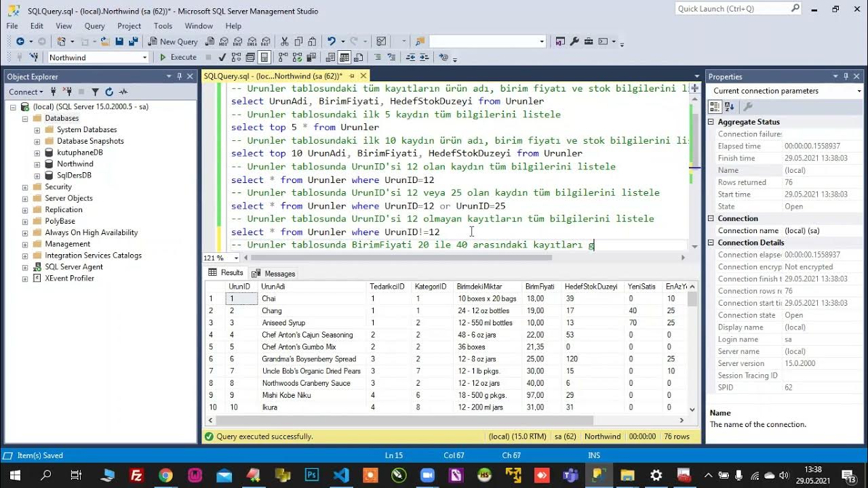Open the Tools menu
868x488 pixels.
click(163, 26)
